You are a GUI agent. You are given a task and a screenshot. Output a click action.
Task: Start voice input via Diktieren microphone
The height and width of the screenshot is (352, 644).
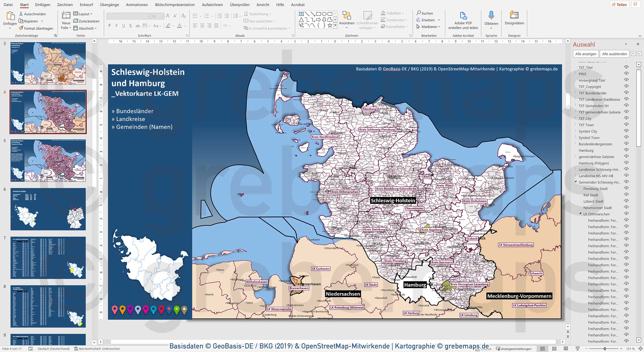tap(491, 18)
